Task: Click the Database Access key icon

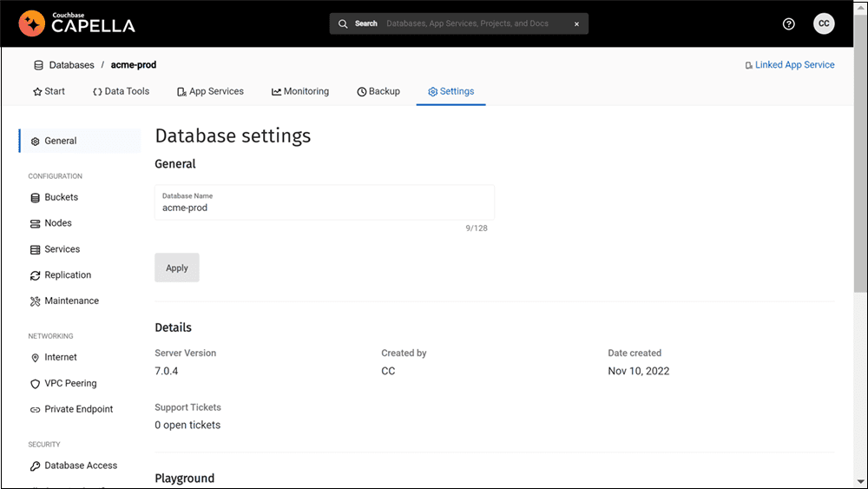Action: (x=36, y=466)
